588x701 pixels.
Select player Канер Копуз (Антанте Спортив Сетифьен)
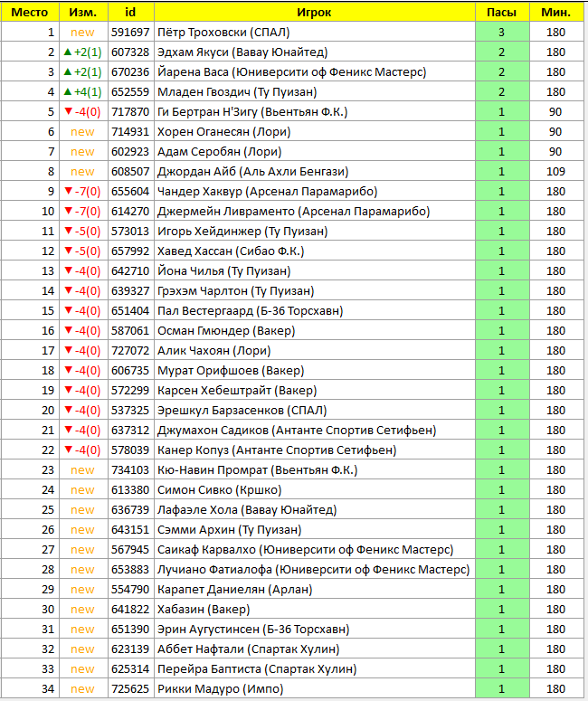coord(277,450)
